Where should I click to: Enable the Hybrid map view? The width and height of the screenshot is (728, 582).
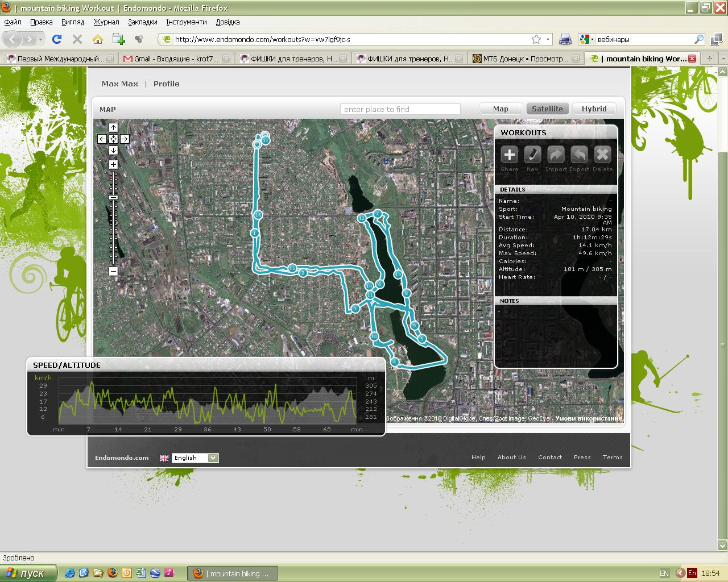[x=594, y=109]
